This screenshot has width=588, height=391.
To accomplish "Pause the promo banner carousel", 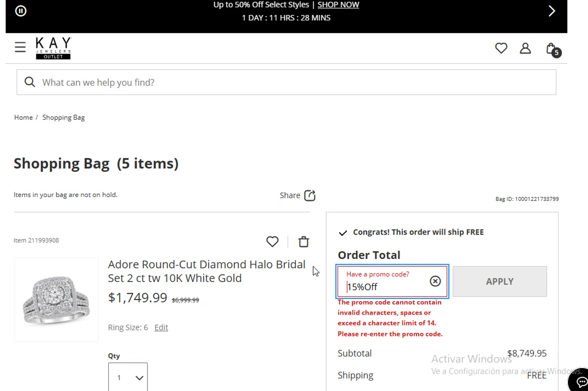I will click(x=21, y=11).
